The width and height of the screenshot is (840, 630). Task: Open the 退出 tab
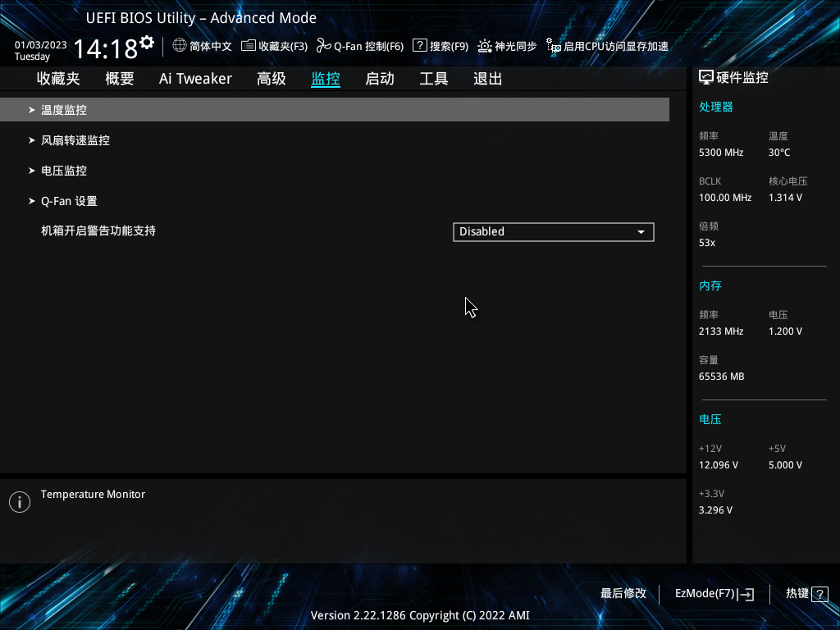(488, 79)
